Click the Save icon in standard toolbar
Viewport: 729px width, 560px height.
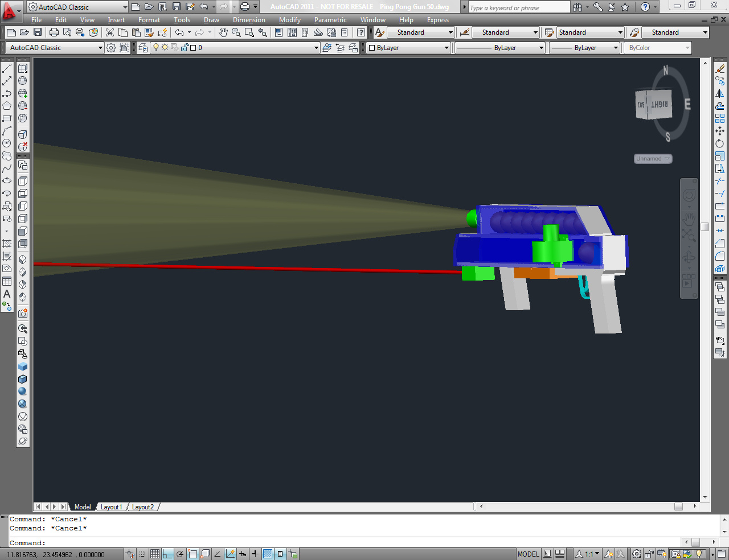pyautogui.click(x=38, y=32)
